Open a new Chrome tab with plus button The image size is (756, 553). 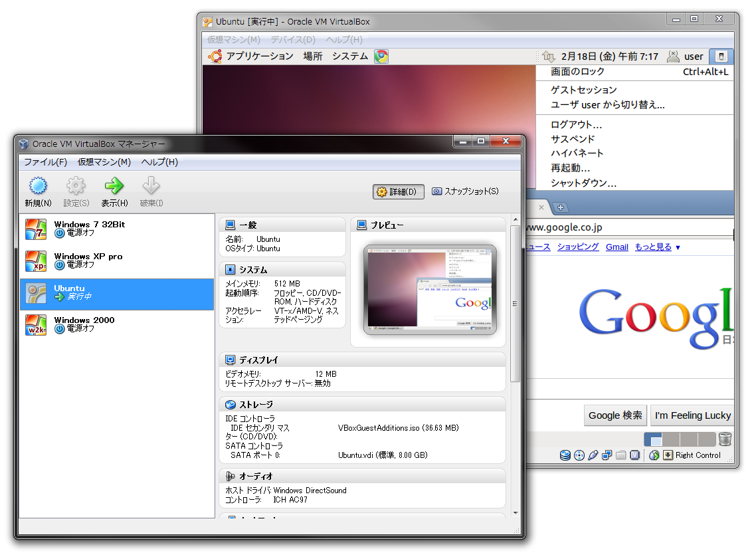[560, 207]
